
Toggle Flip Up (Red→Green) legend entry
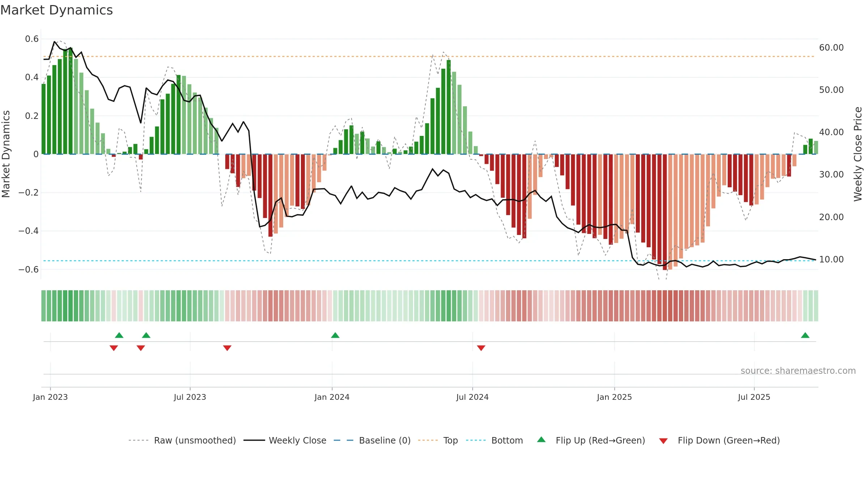point(591,440)
